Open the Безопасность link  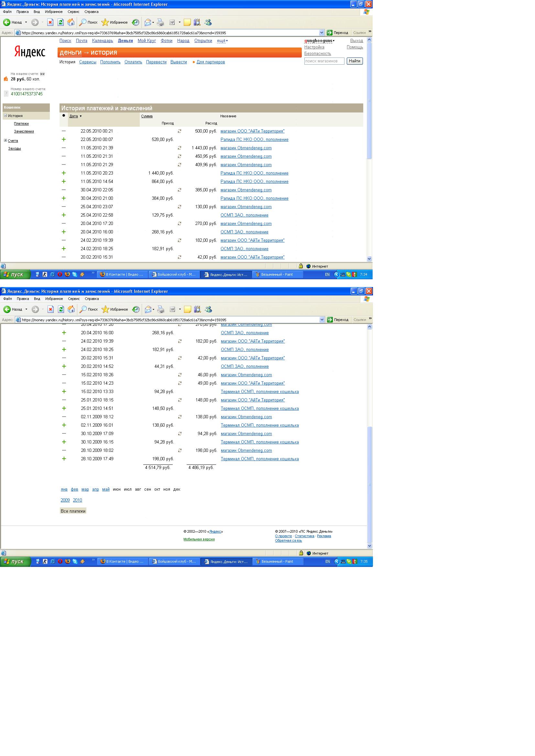318,53
